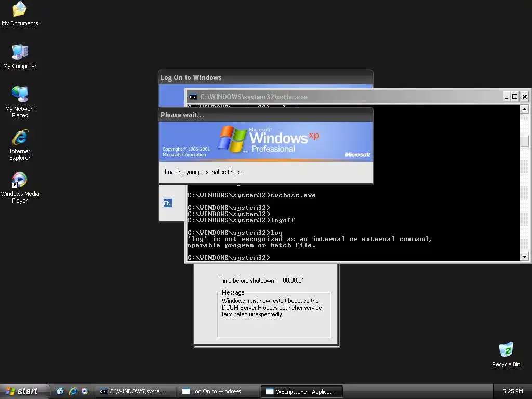This screenshot has width=532, height=399.
Task: Click the Log On to Windows title bar
Action: [x=265, y=77]
